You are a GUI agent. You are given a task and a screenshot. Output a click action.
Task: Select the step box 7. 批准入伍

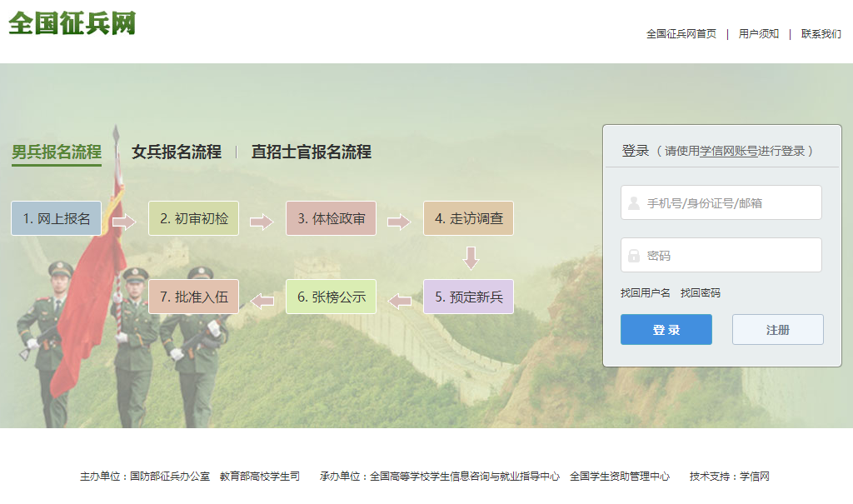[x=193, y=296]
